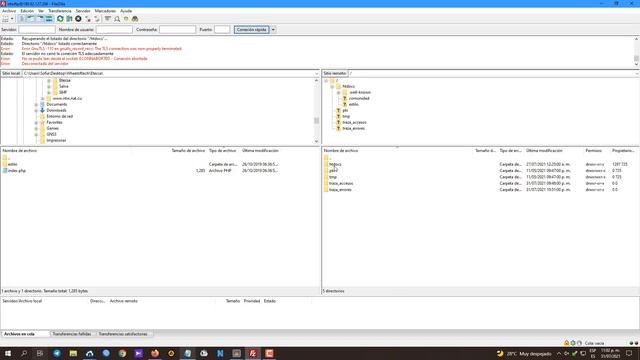
Task: Click the disconnect from server icon
Action: 88,19
